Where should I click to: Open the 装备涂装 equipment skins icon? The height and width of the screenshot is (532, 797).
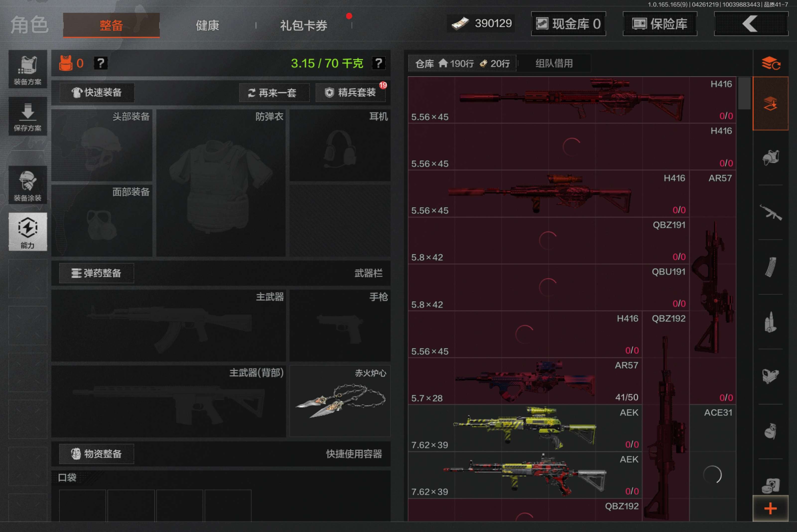coord(27,185)
